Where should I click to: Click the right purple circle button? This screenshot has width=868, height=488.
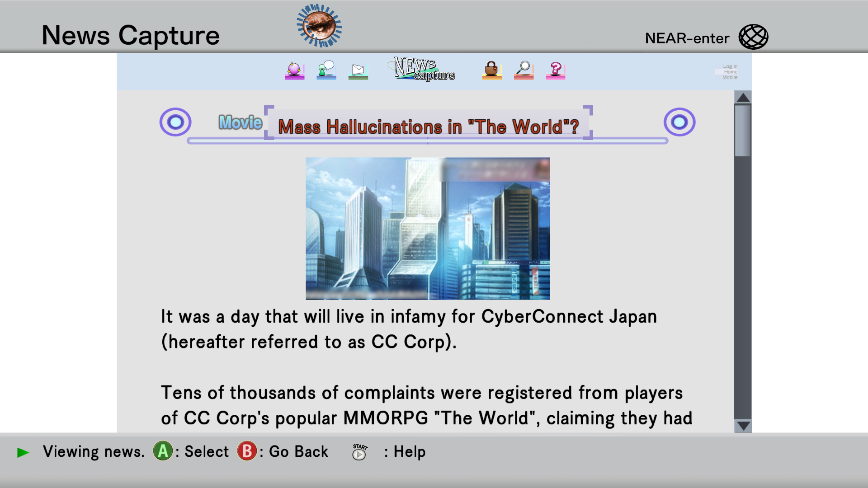[679, 122]
